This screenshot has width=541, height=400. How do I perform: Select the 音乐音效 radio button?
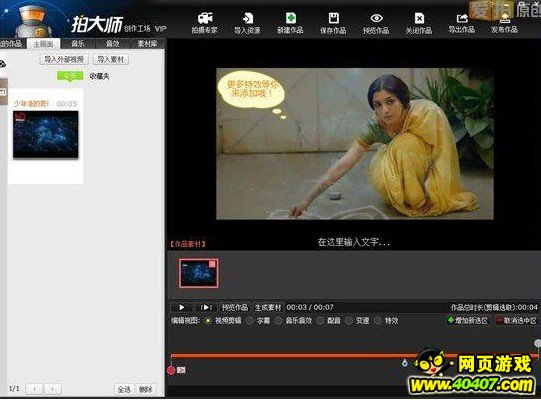[279, 321]
